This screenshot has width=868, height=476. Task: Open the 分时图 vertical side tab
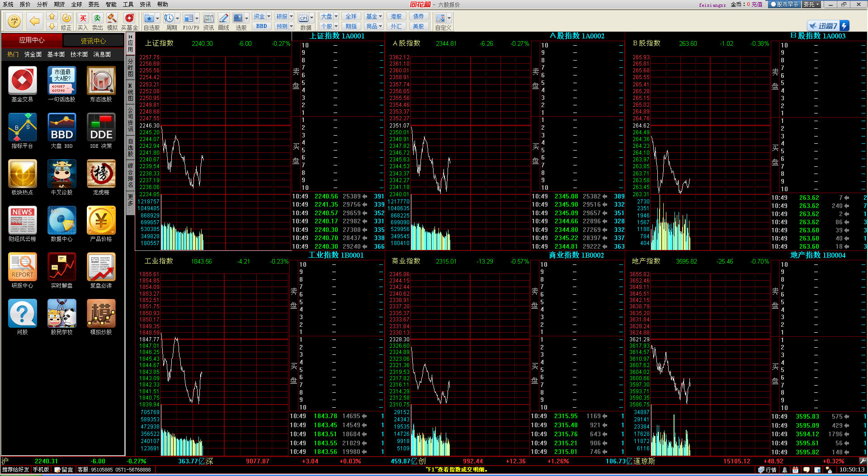[130, 68]
